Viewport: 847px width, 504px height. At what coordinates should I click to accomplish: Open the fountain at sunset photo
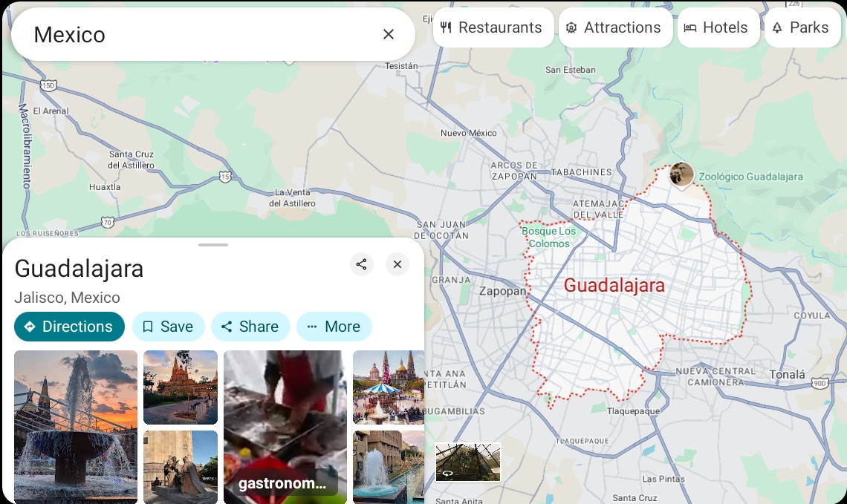click(76, 427)
